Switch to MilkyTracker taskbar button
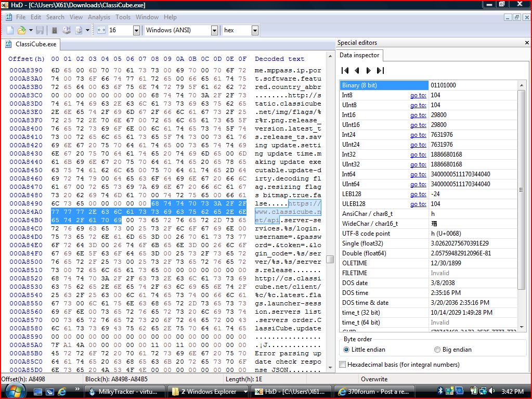Viewport: 532px width, 399px height. [124, 392]
